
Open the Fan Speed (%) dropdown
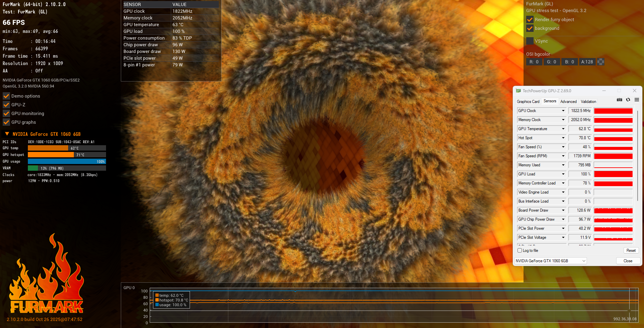563,147
